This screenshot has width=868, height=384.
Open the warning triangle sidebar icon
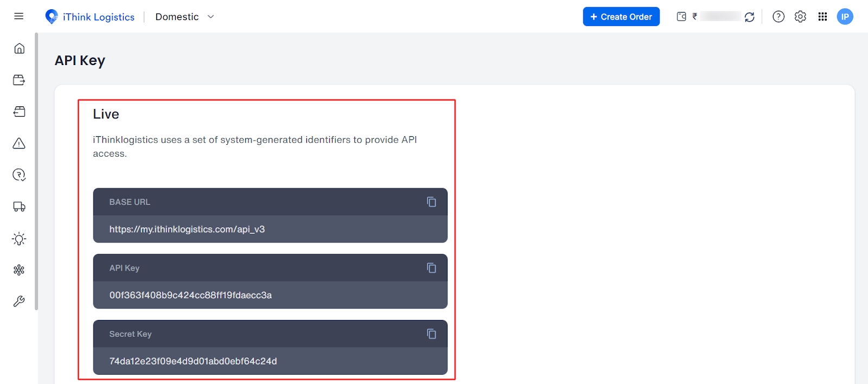tap(19, 143)
